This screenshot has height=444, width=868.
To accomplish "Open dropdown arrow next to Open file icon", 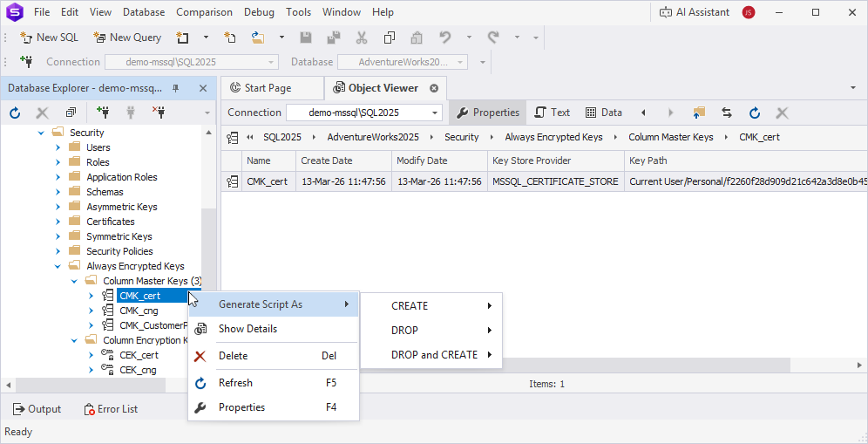I will 281,38.
